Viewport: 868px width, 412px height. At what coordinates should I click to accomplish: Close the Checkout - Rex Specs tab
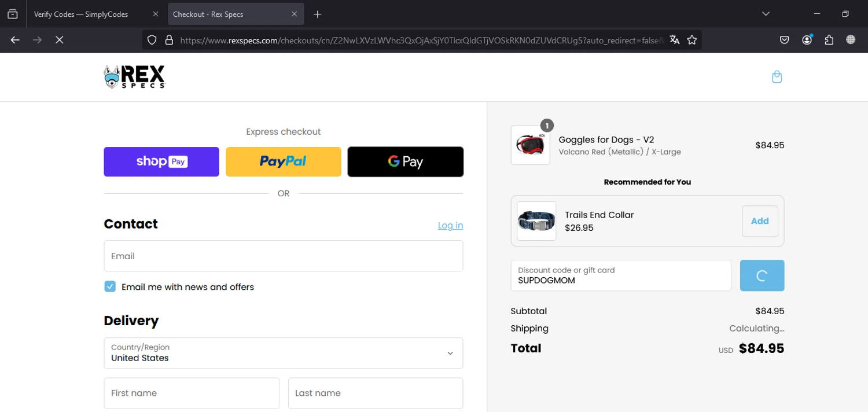coord(294,14)
